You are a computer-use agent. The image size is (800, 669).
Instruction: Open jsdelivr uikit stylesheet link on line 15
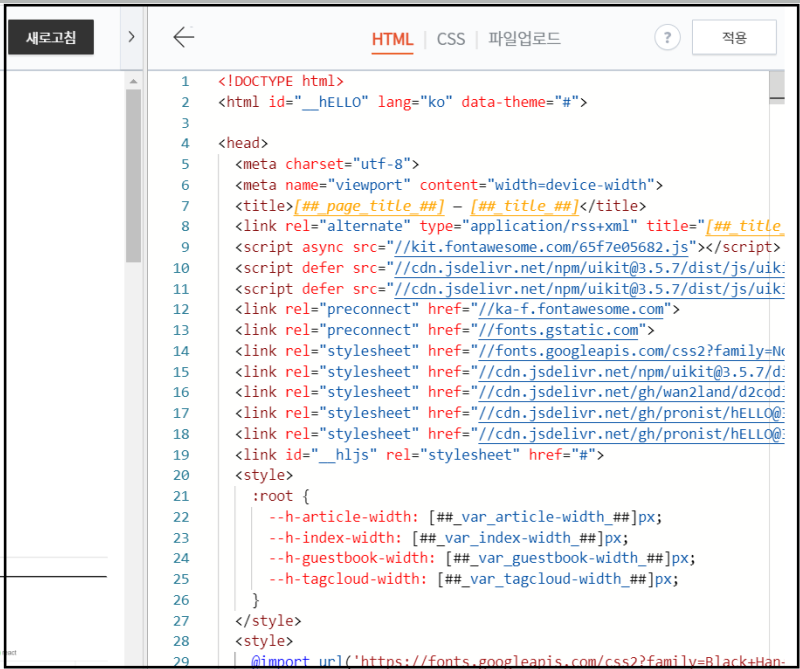pyautogui.click(x=631, y=372)
